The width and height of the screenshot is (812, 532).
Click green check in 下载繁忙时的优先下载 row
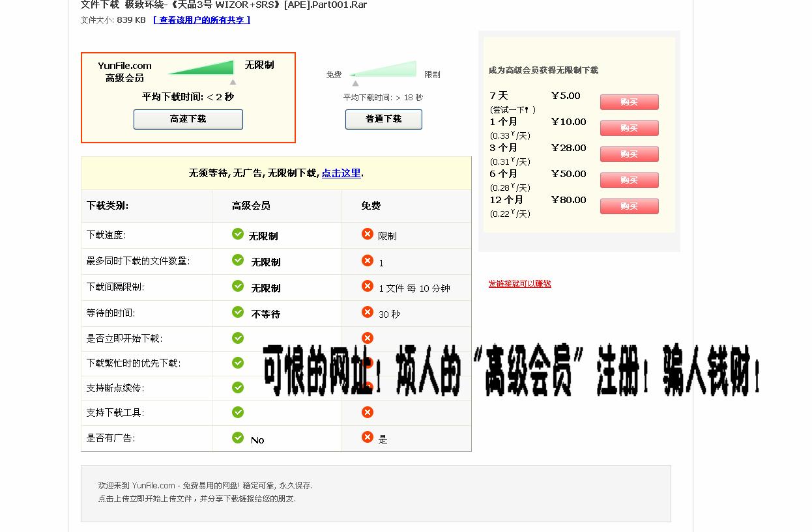point(238,363)
